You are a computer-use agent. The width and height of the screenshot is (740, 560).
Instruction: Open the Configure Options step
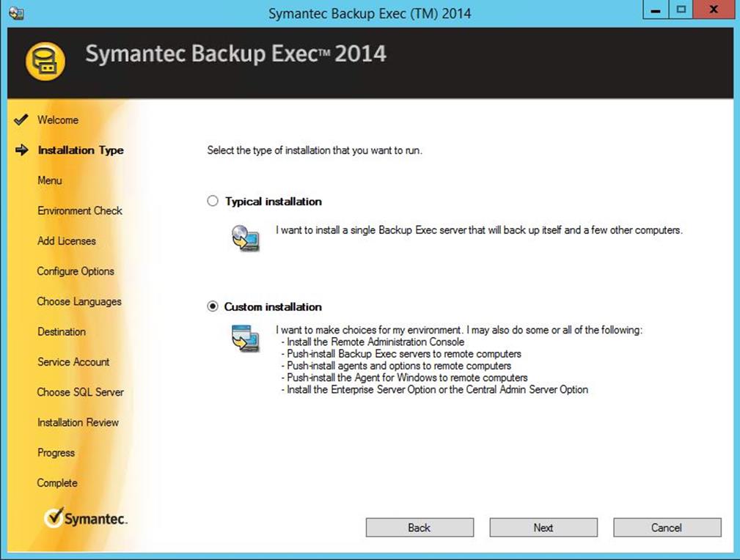click(x=76, y=271)
